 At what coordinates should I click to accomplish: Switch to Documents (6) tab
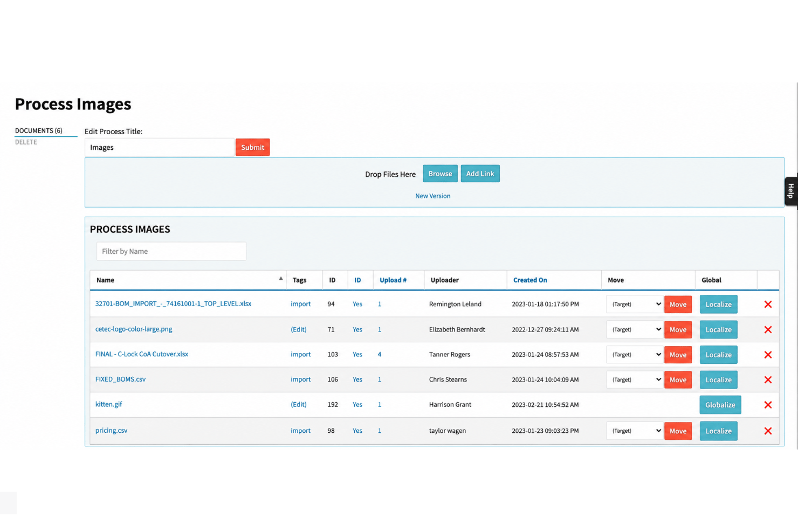click(x=39, y=131)
